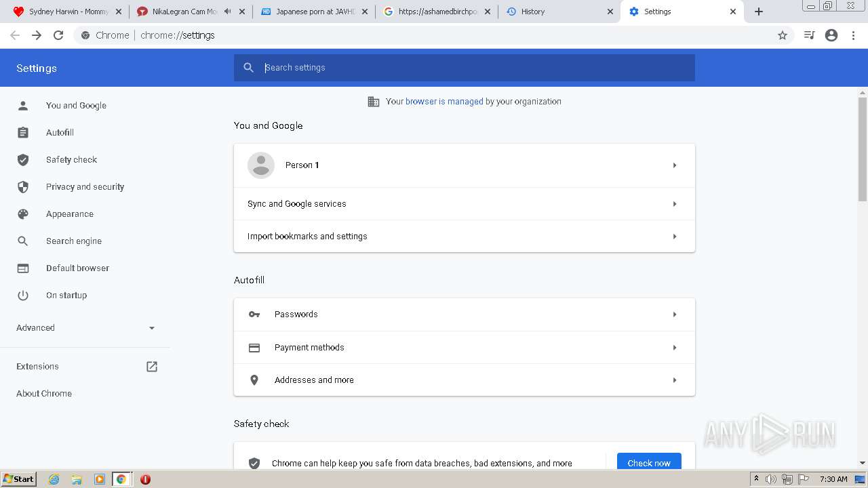Select Privacy and security in the sidebar
This screenshot has width=868, height=488.
point(85,187)
